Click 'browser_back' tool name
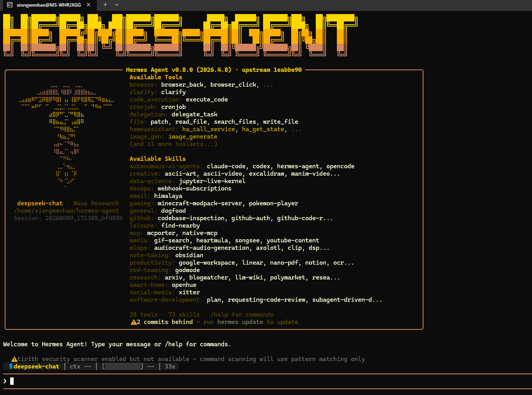Screen dimensions: 532x395 pos(182,85)
